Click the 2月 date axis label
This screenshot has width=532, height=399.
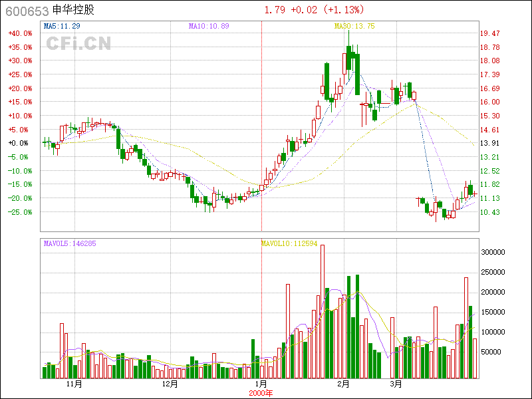(x=344, y=384)
